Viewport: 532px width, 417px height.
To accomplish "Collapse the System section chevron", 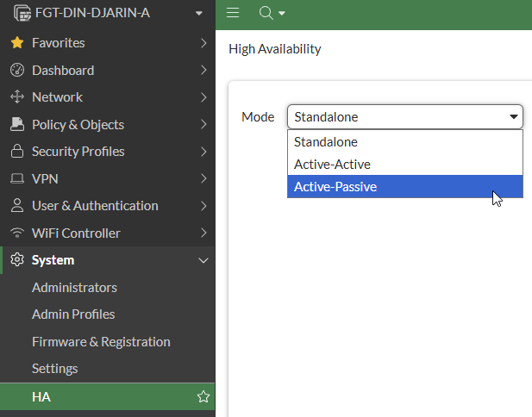I will point(203,260).
